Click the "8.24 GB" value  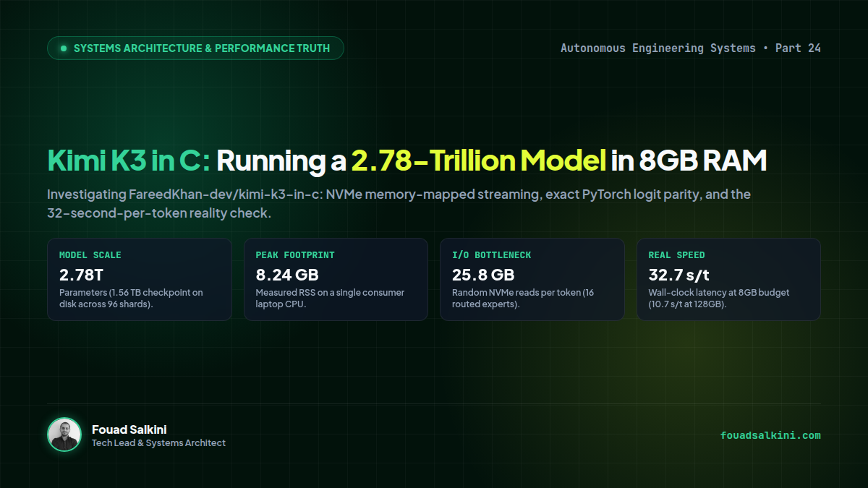(x=287, y=275)
